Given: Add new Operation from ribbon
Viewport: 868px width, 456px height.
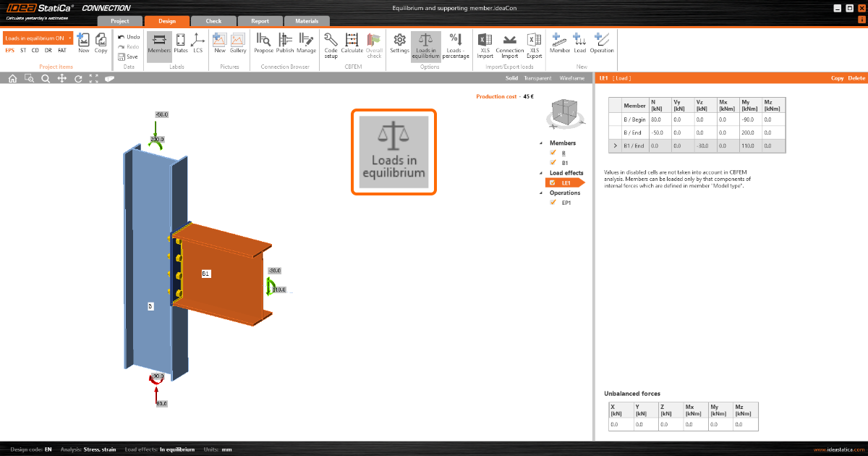Looking at the screenshot, I should (601, 41).
